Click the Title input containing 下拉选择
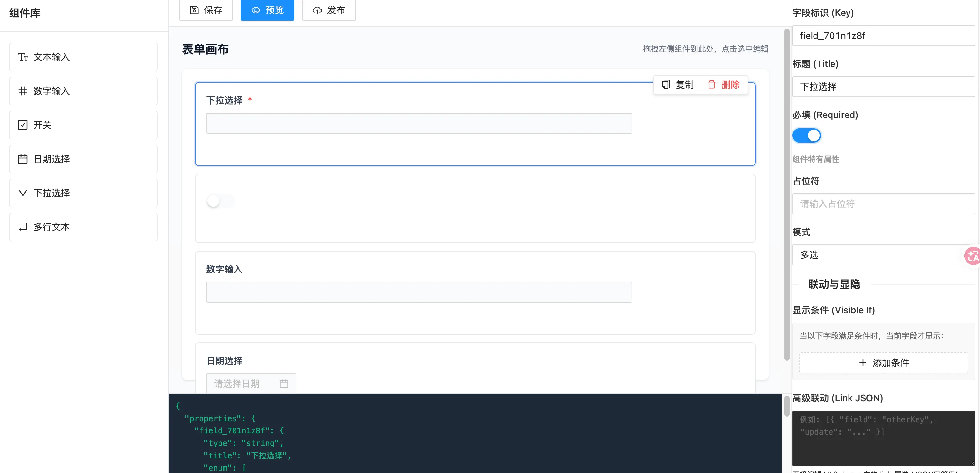The height and width of the screenshot is (473, 980). 884,87
